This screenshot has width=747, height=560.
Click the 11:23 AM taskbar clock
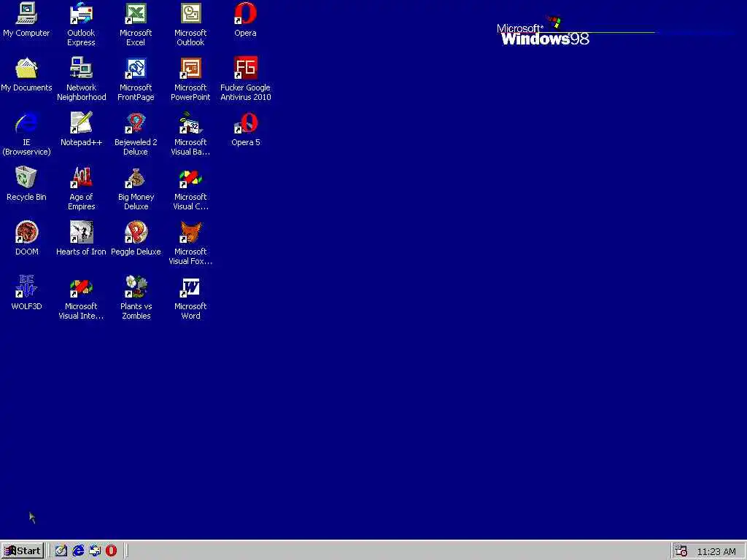(716, 551)
